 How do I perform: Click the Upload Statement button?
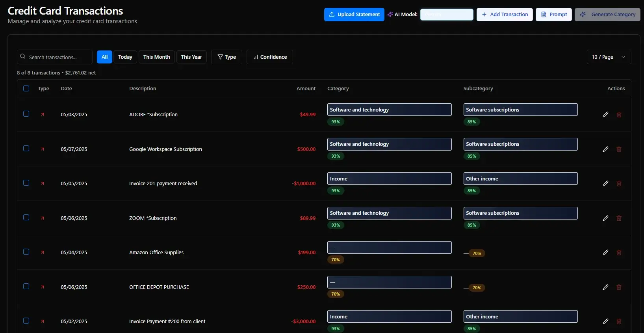pos(354,15)
